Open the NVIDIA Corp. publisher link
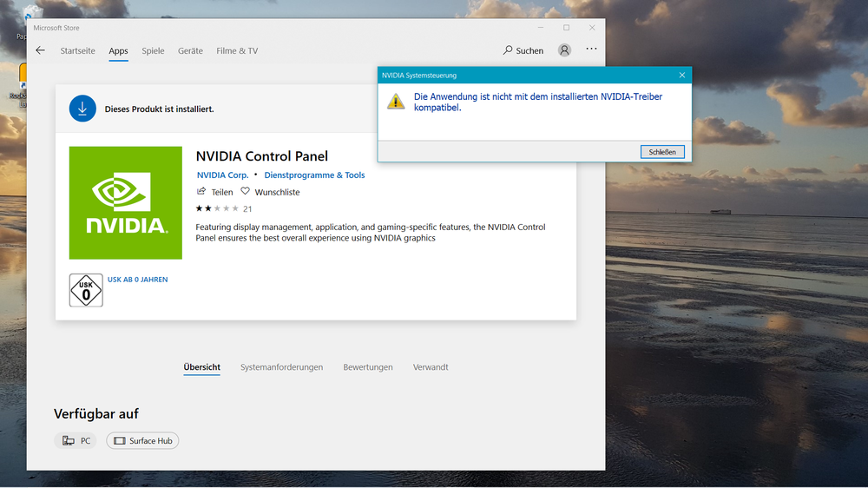 pos(222,175)
